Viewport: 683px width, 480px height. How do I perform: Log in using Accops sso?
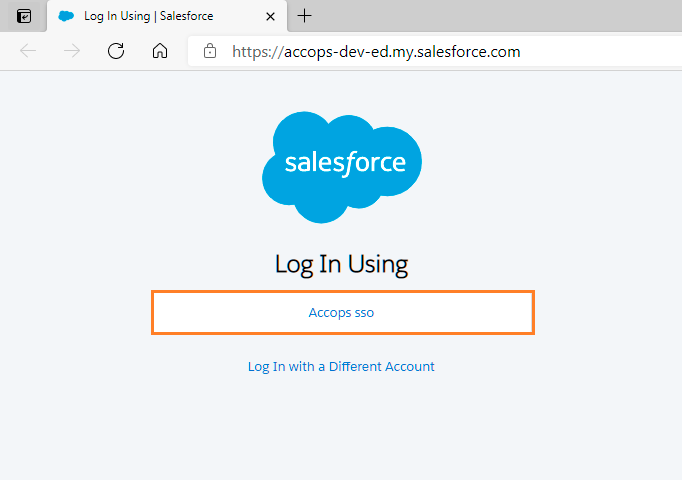(x=341, y=313)
